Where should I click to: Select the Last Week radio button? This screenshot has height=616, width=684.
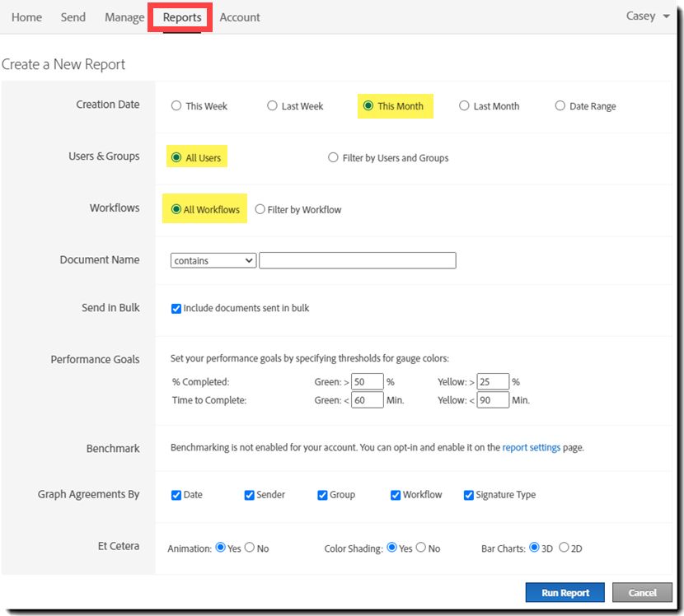[273, 105]
